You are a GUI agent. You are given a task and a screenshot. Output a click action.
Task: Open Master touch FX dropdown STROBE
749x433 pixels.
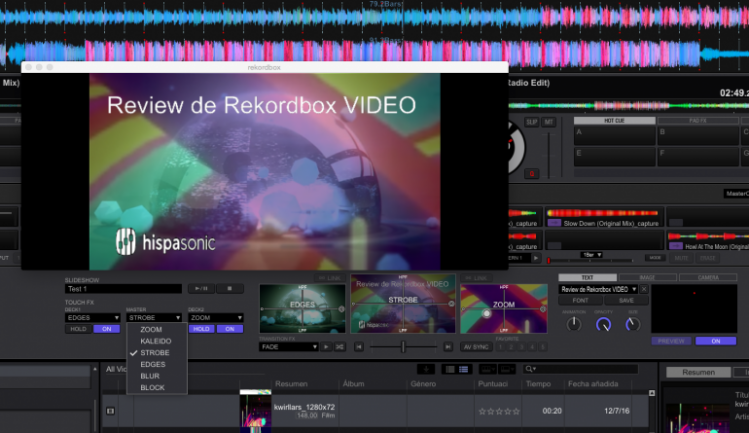pos(154,317)
